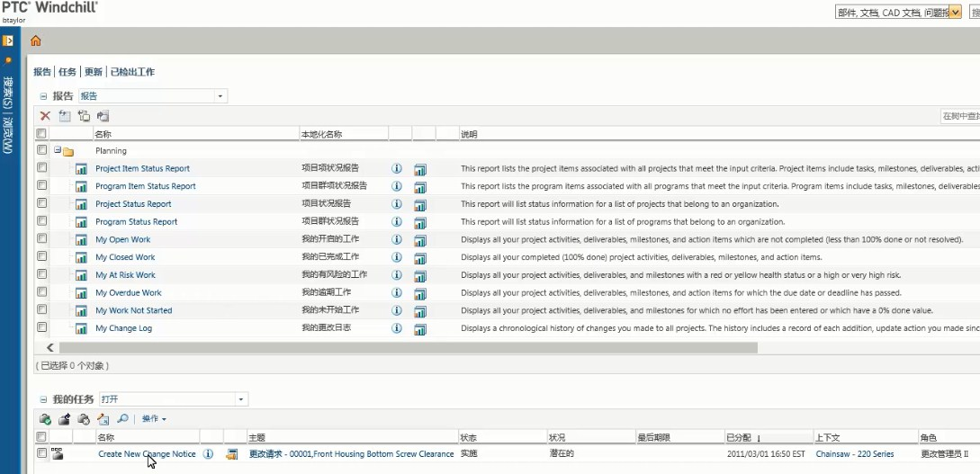
Task: Switch to the 报告 tab
Action: point(42,72)
